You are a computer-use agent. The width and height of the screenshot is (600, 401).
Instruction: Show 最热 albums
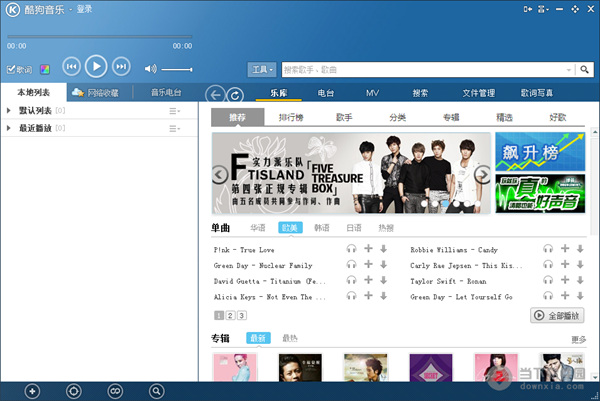(290, 338)
